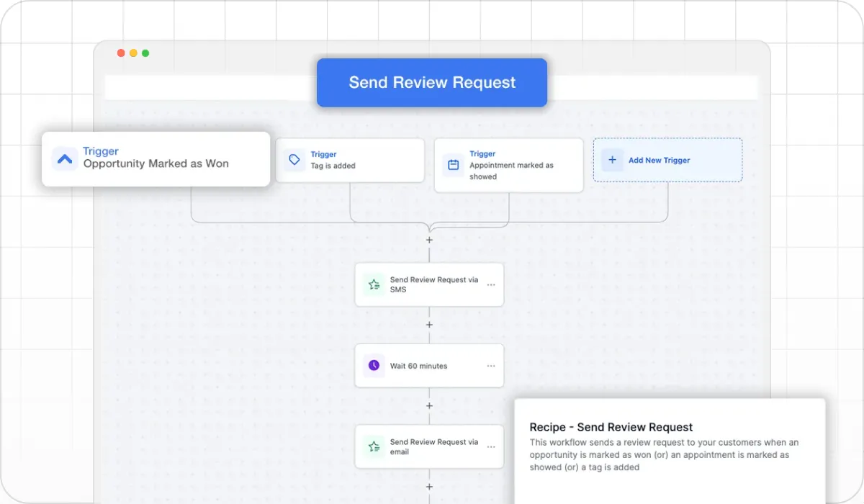The image size is (864, 504).
Task: Click the calendar icon on Appointment trigger
Action: [454, 165]
